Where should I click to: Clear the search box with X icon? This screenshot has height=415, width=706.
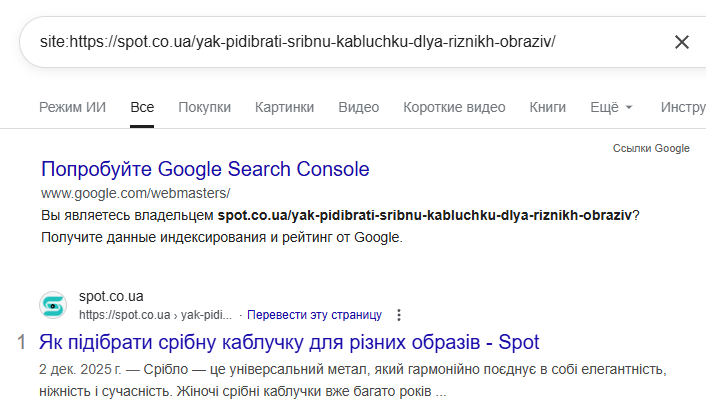[x=682, y=42]
